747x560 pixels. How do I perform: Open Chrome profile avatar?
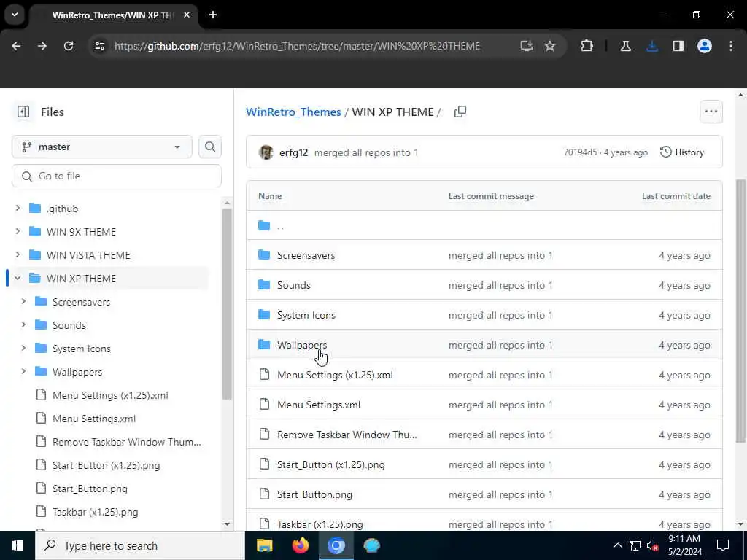[x=705, y=46]
